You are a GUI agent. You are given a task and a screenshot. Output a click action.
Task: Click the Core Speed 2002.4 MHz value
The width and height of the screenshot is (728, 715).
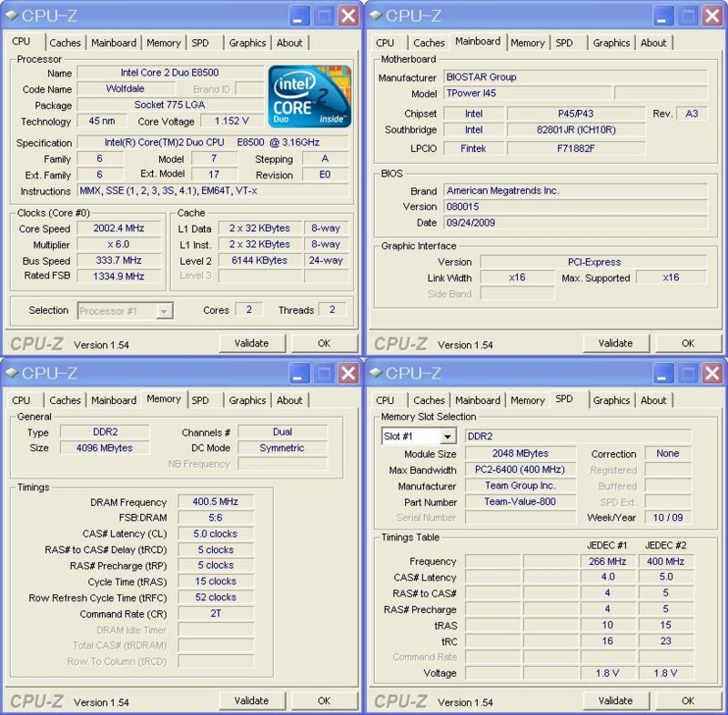pyautogui.click(x=119, y=228)
